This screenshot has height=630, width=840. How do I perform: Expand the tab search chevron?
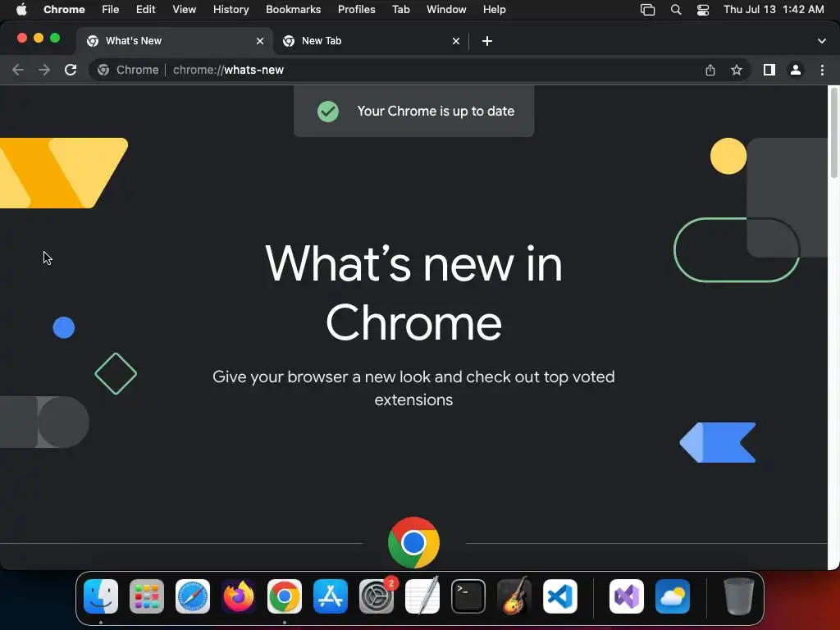click(822, 41)
